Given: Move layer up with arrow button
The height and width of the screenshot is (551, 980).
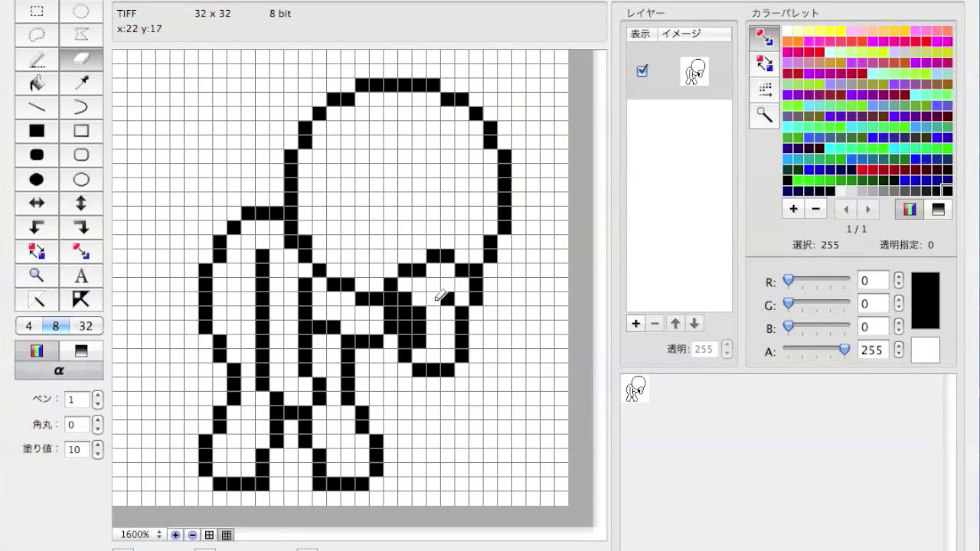Looking at the screenshot, I should pyautogui.click(x=675, y=324).
